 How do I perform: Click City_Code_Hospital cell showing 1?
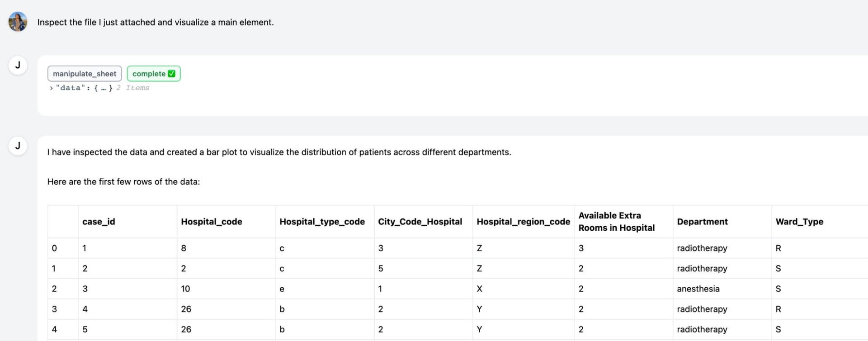(x=423, y=289)
